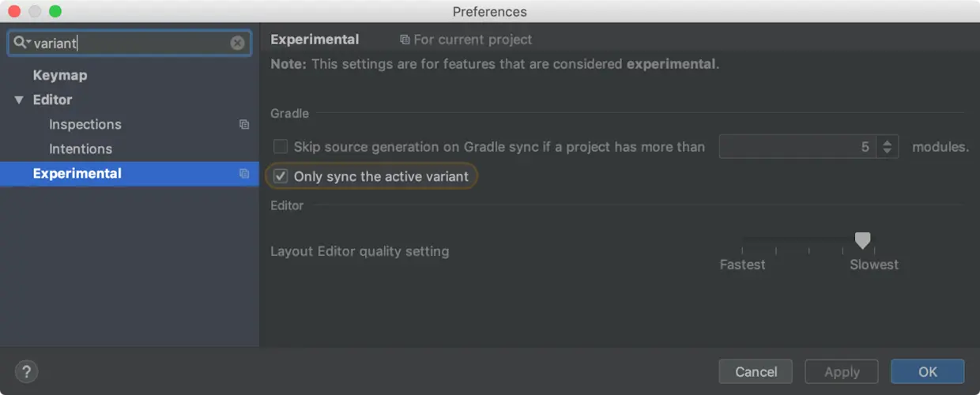Click the Layout Editor quality slider handle
The width and height of the screenshot is (980, 395).
[863, 241]
